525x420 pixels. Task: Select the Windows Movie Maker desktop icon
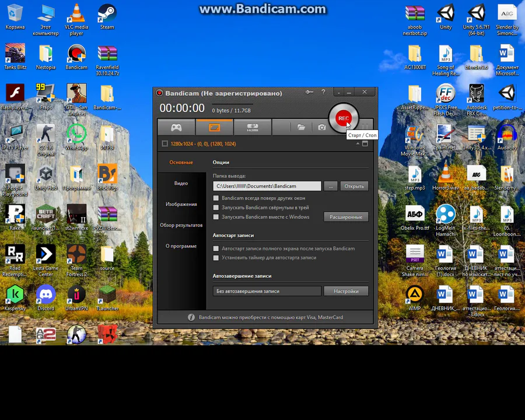tap(415, 139)
